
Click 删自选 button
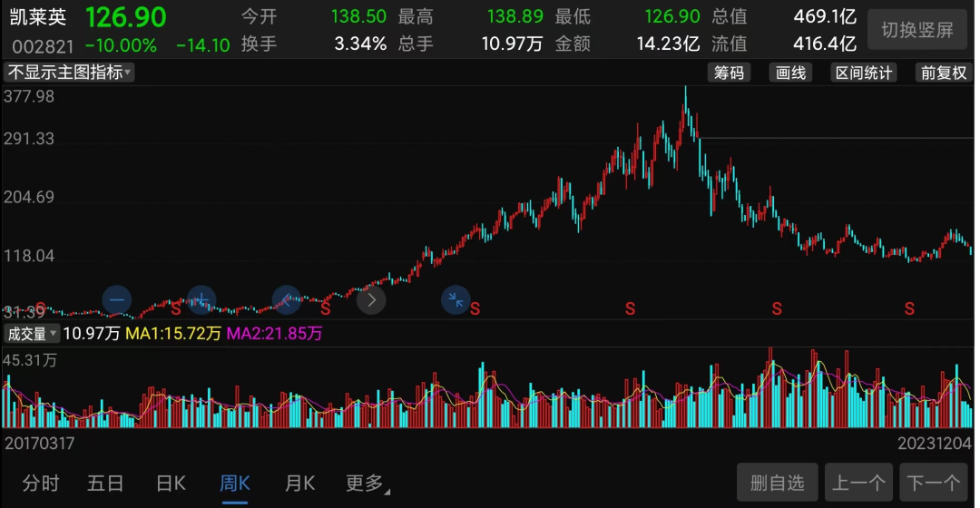coord(777,483)
